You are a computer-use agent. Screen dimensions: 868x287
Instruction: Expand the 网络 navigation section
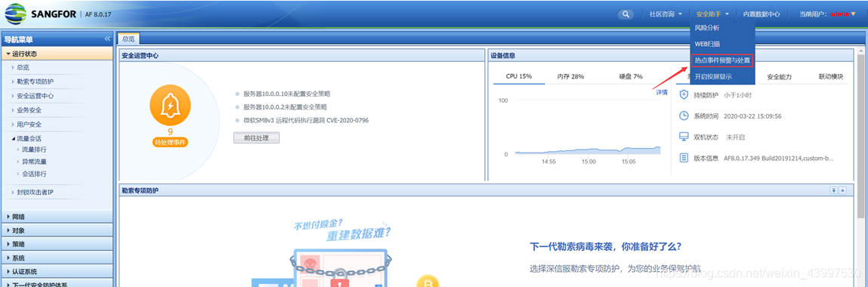(x=57, y=217)
